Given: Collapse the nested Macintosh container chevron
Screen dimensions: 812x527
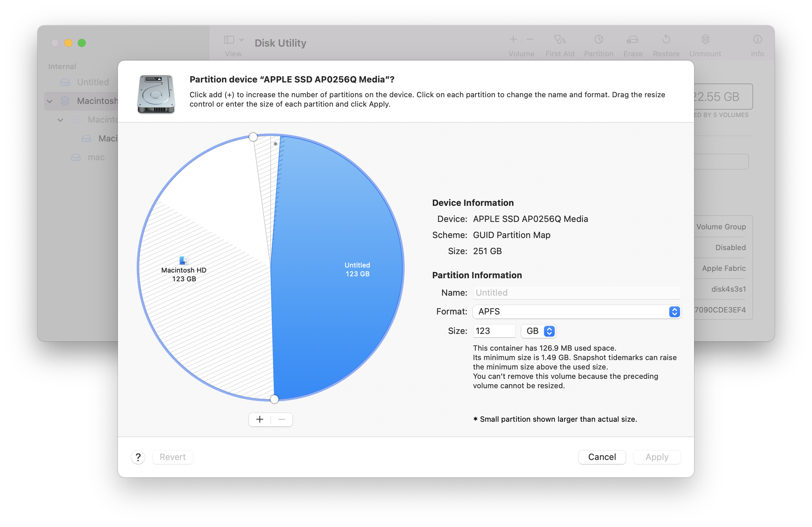Looking at the screenshot, I should tap(60, 120).
